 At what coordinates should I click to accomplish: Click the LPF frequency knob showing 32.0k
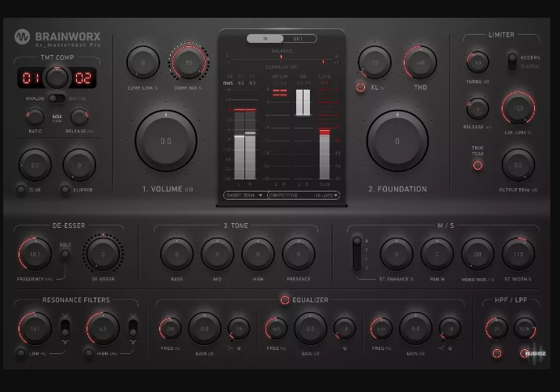[x=524, y=328]
